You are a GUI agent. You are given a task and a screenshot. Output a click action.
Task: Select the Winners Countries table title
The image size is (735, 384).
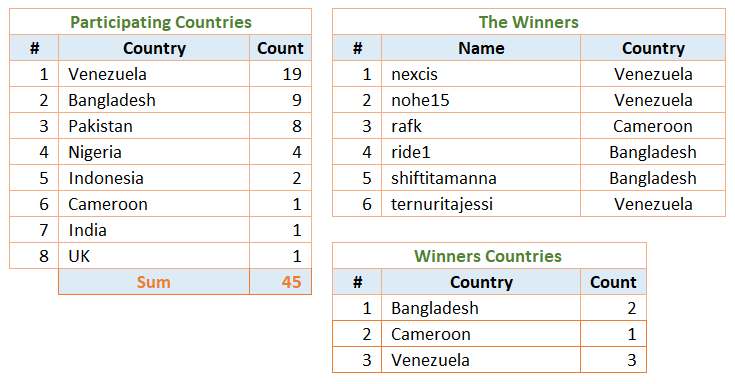[489, 256]
